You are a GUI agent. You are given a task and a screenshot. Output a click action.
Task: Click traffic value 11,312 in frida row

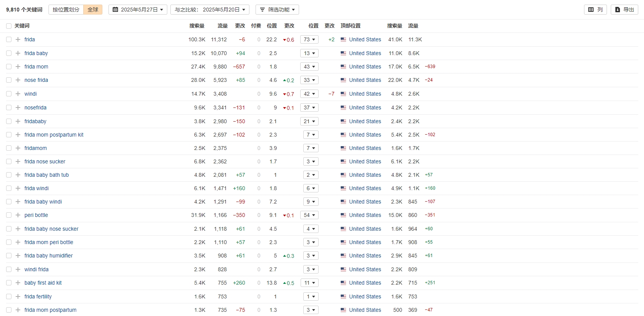pos(219,39)
